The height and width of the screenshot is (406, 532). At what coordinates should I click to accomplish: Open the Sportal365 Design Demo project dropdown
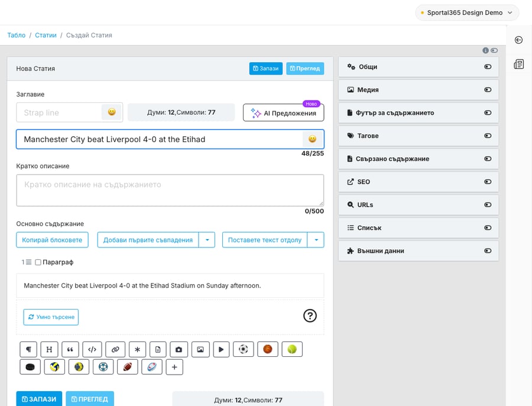tap(467, 12)
